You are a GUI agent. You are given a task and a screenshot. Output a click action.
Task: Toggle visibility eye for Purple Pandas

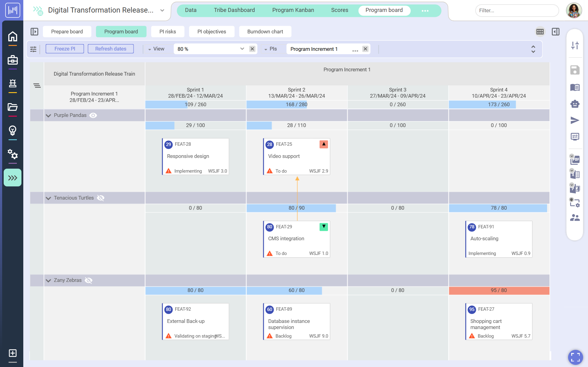click(x=93, y=115)
